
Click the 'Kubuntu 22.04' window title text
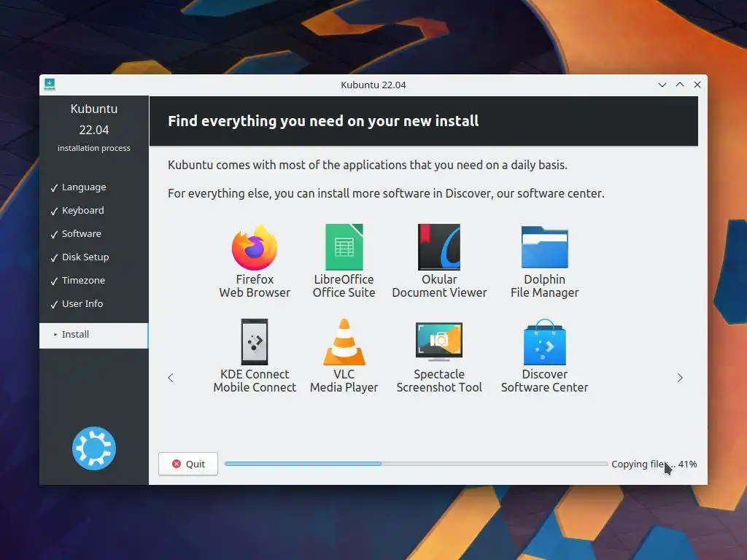pyautogui.click(x=373, y=85)
